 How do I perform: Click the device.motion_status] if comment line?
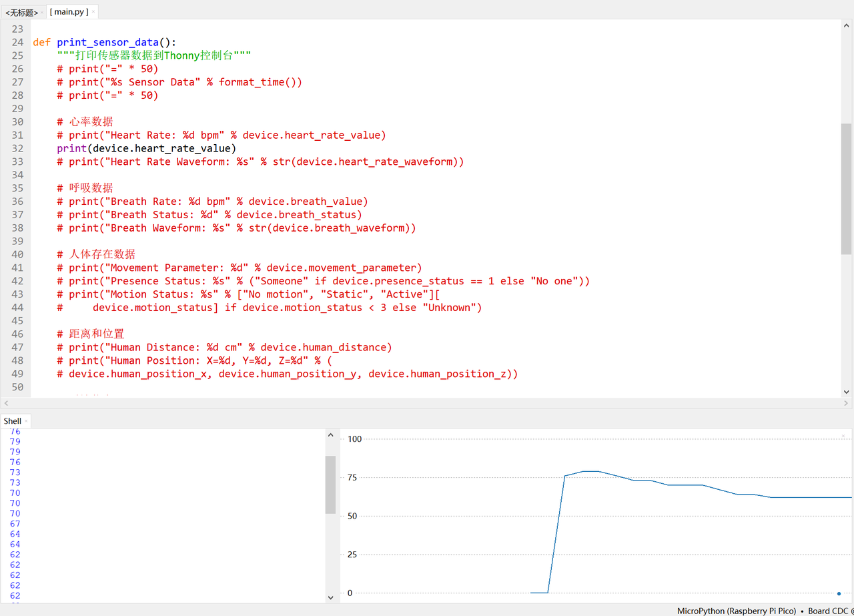point(270,308)
